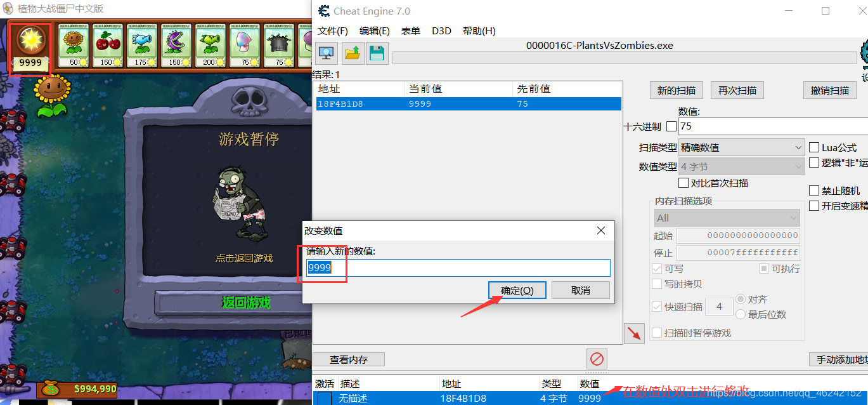Viewport: 868px width, 405px height.
Task: Click the 无描述 description in address list
Action: point(354,399)
